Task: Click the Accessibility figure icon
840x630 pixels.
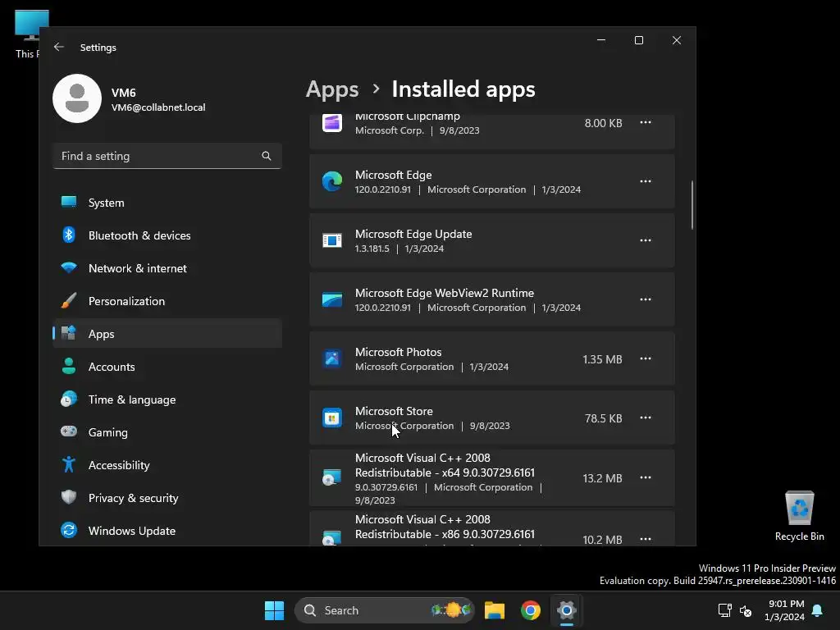Action: point(69,464)
